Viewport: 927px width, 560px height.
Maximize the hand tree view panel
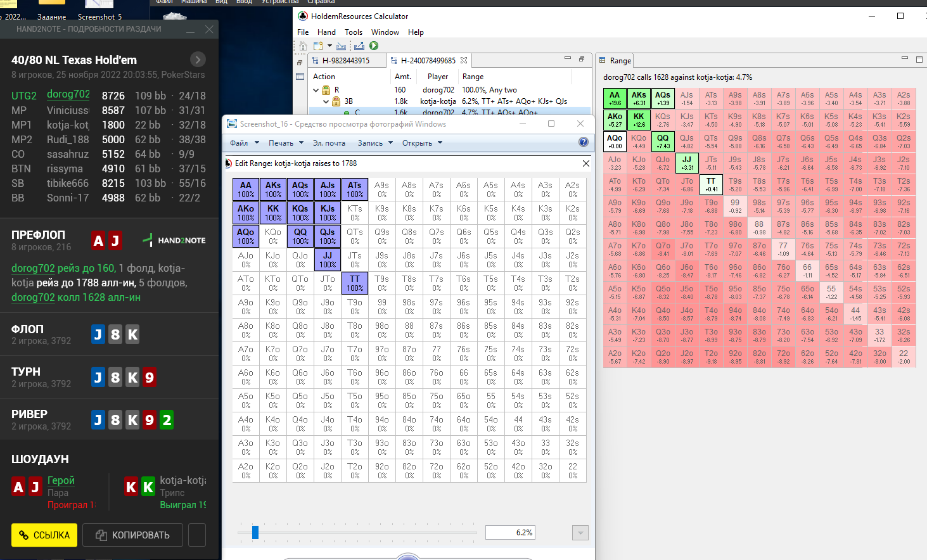[582, 58]
